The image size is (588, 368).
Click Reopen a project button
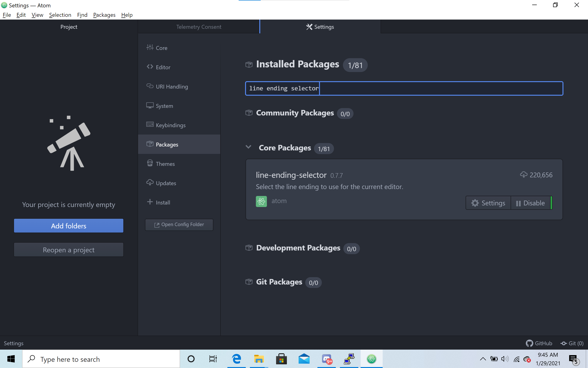(x=68, y=250)
